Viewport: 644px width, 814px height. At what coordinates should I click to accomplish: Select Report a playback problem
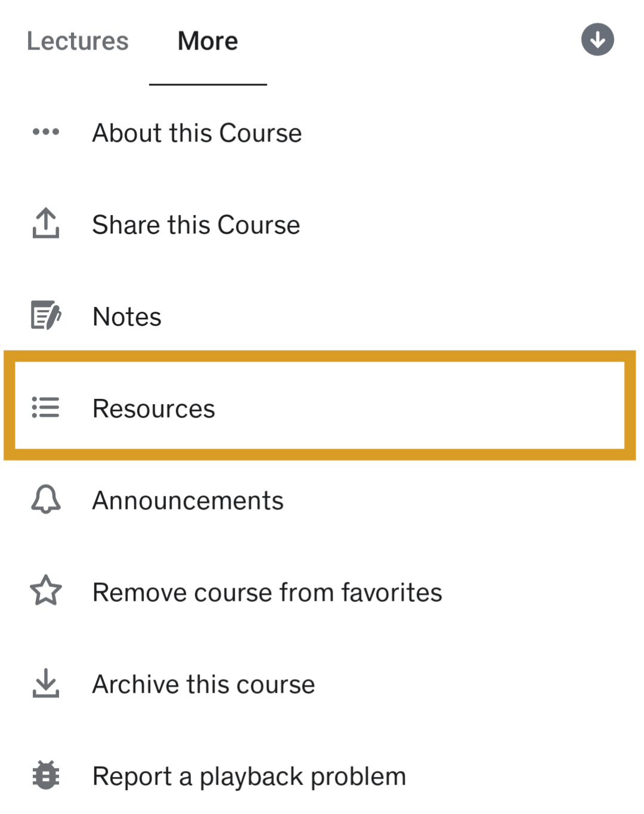pyautogui.click(x=249, y=776)
